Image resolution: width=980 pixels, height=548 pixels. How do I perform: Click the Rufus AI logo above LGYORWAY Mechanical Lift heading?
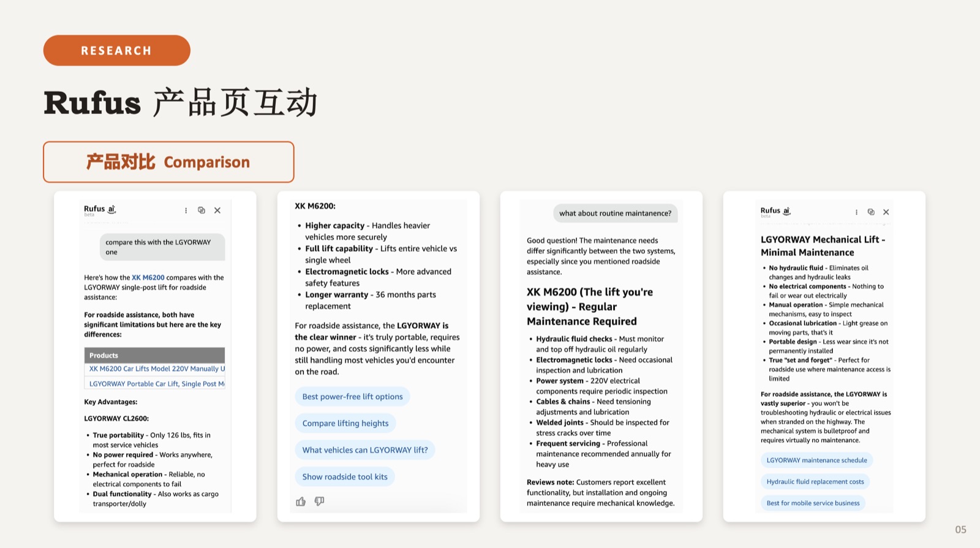pyautogui.click(x=776, y=211)
